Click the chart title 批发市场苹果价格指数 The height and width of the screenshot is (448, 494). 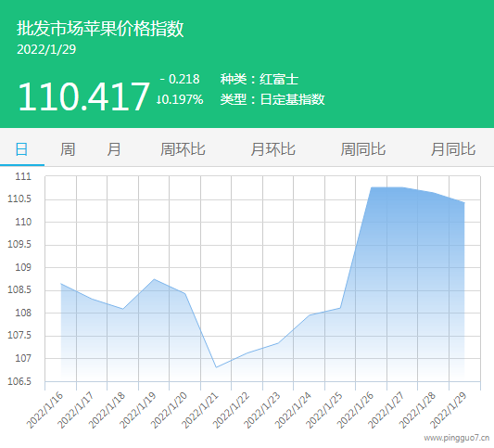(100, 29)
